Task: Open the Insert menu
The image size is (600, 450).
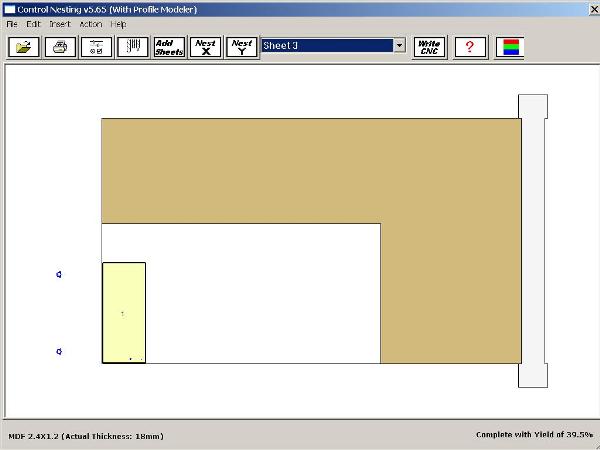Action: point(60,23)
